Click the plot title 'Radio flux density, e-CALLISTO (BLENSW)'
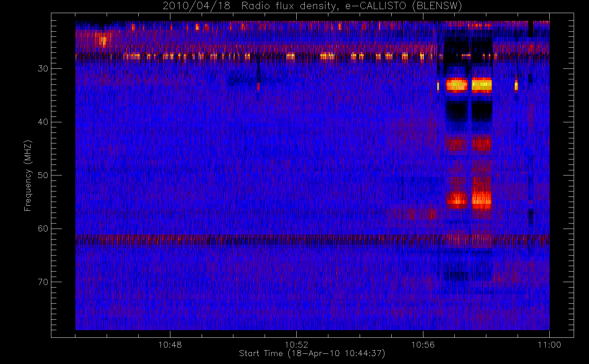 click(352, 6)
